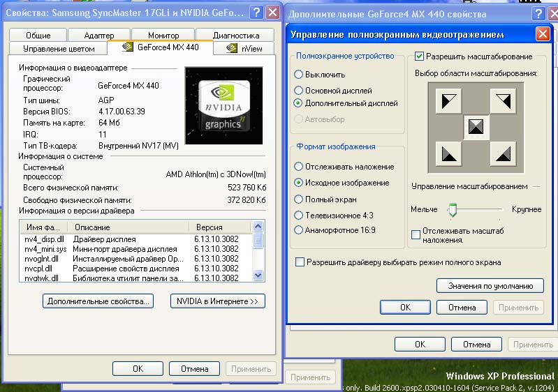
Task: Open the Управление цветом tab
Action: tap(59, 49)
